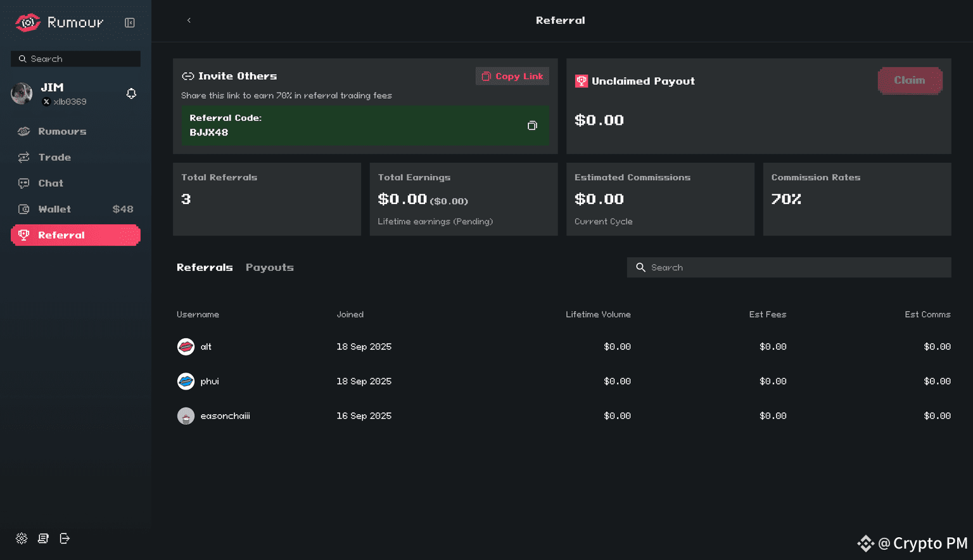Click the Claim payout button
Viewport: 973px width, 560px height.
point(910,80)
